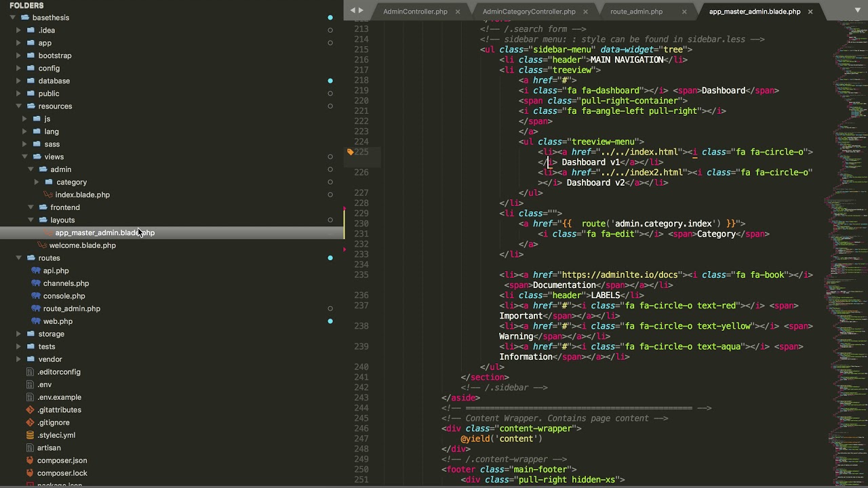
Task: Expand the config folder
Action: tap(19, 68)
